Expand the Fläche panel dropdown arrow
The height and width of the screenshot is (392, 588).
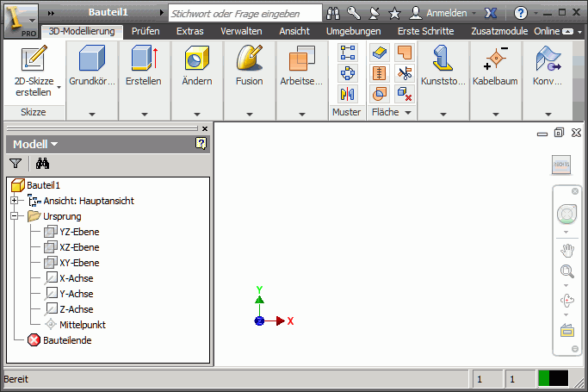coord(408,113)
